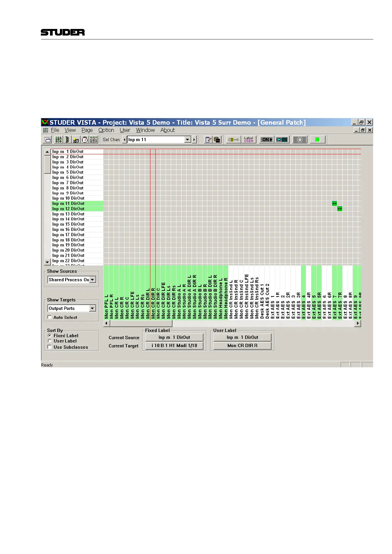This screenshot has width=392, height=554.
Task: Select target column Mon CR InsSnd LFE
Action: pos(247,292)
